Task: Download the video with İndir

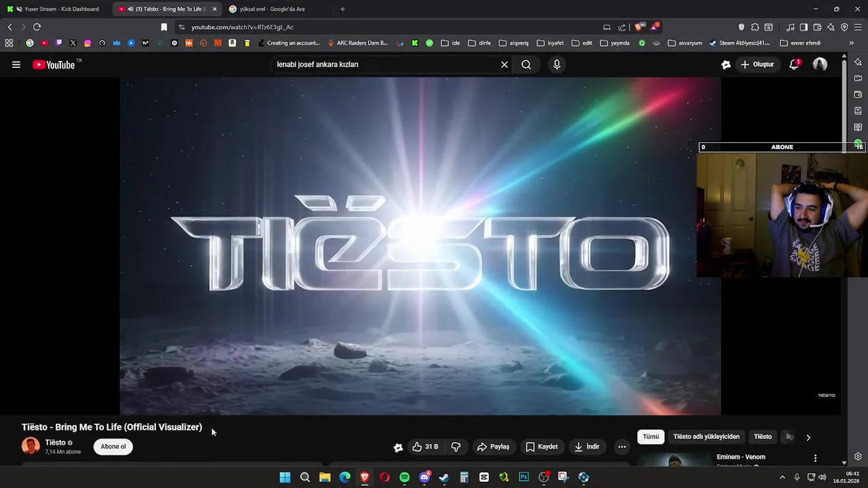Action: 587,447
